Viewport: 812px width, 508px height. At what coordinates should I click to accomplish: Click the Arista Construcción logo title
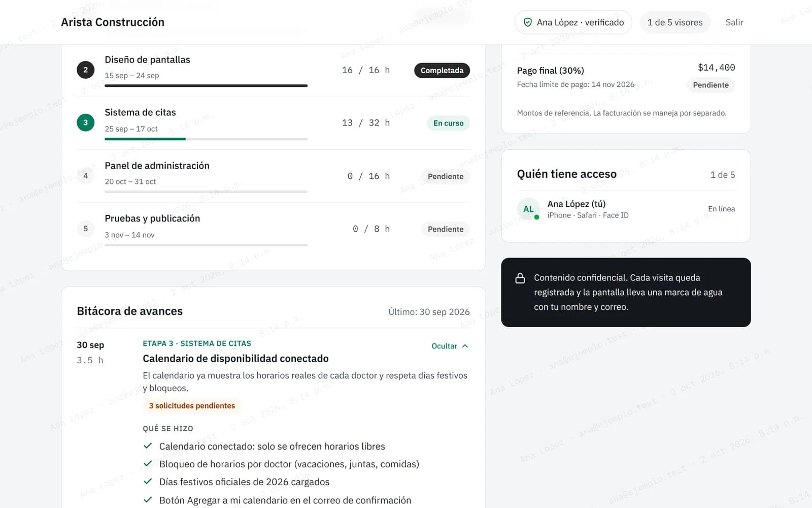click(113, 22)
